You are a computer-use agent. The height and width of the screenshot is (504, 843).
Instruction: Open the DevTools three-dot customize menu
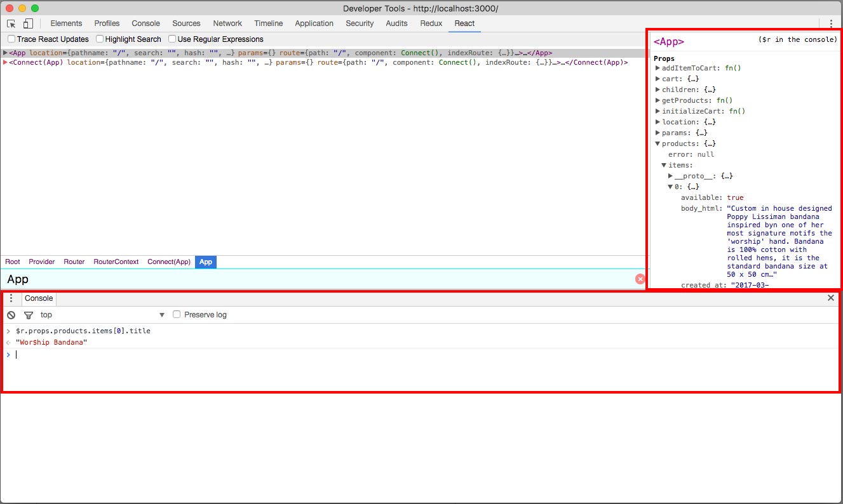831,23
